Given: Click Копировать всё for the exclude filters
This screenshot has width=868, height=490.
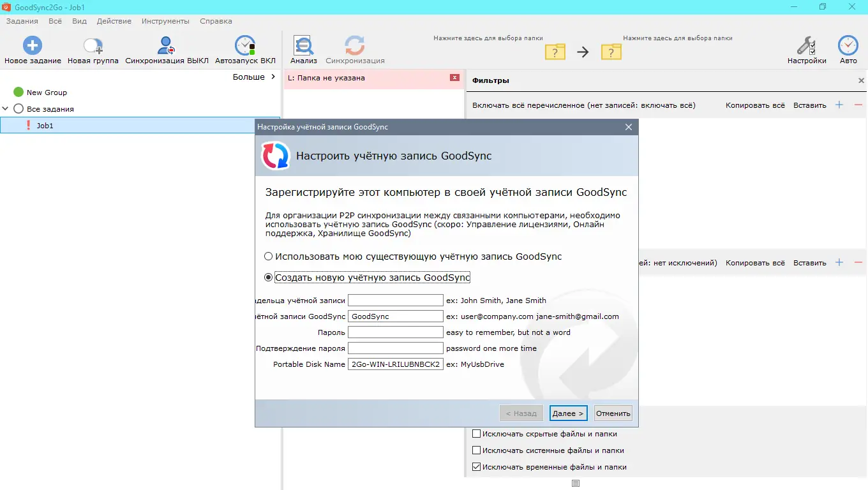Looking at the screenshot, I should (755, 263).
